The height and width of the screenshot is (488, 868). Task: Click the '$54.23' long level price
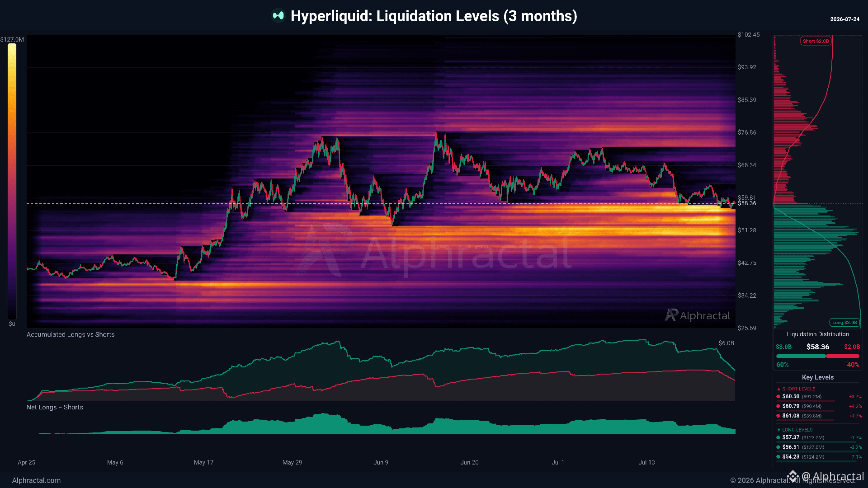pyautogui.click(x=791, y=457)
